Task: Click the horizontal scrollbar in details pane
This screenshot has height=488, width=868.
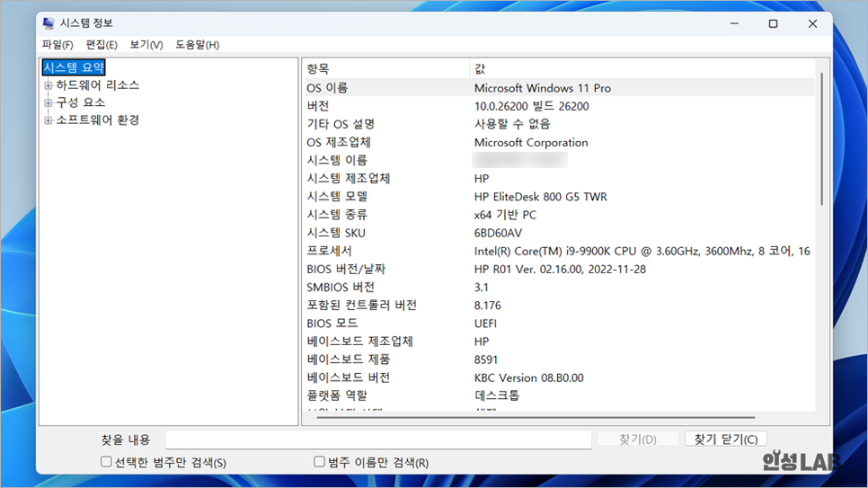Action: [536, 418]
